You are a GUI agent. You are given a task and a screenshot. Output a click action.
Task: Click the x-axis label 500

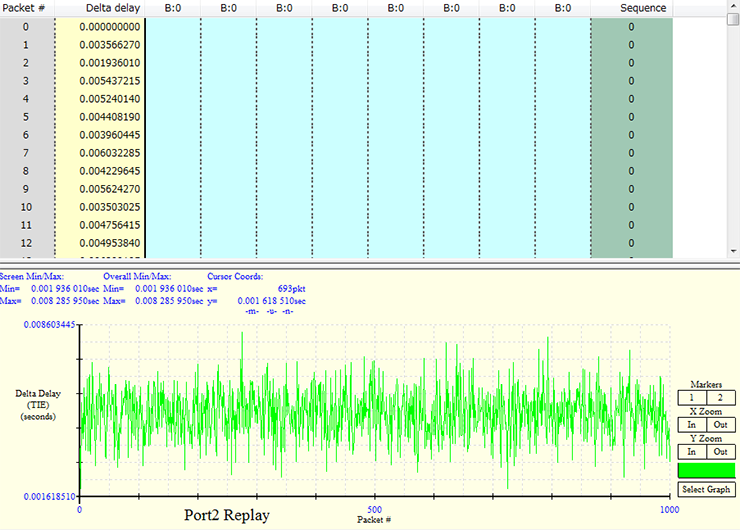click(374, 509)
